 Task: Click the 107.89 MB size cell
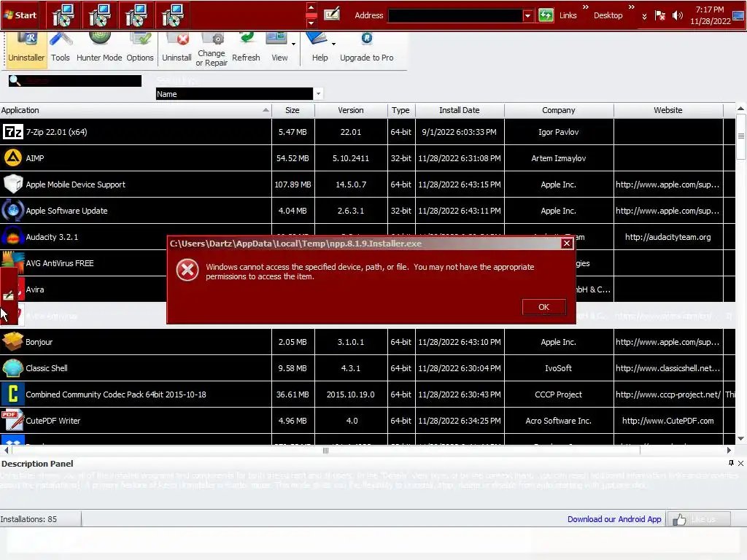[293, 184]
